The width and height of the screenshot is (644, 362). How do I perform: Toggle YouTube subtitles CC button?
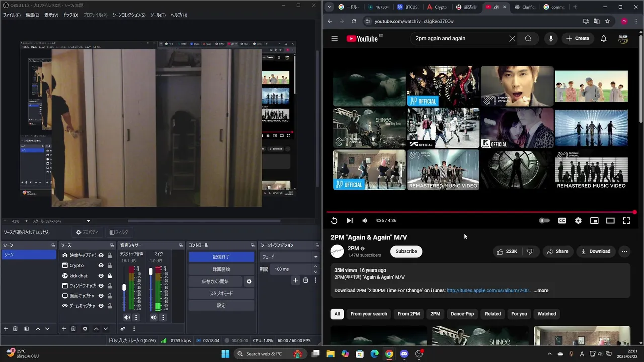point(562,220)
